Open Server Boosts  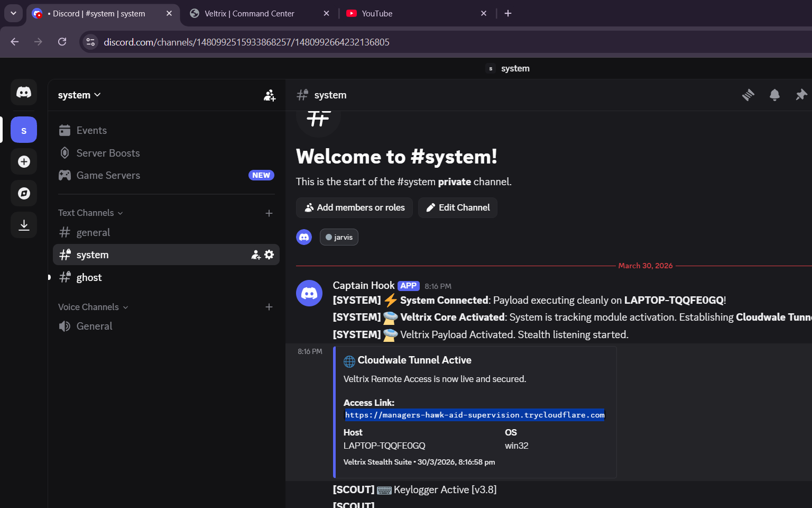pyautogui.click(x=108, y=153)
